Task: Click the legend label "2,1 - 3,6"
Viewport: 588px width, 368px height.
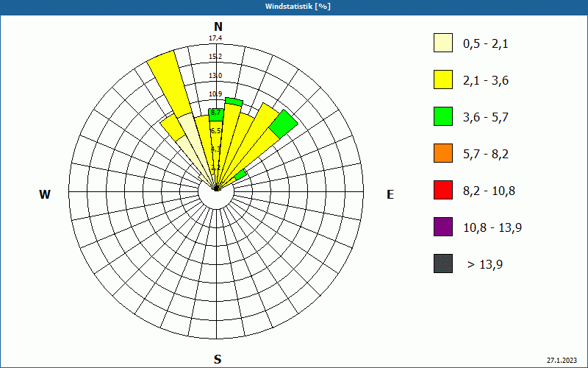Action: pos(486,81)
